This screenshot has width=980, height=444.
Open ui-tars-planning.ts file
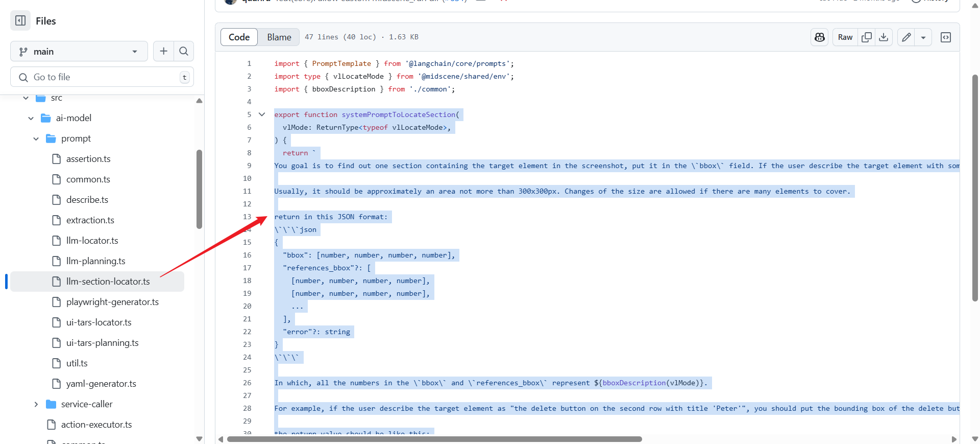click(103, 343)
